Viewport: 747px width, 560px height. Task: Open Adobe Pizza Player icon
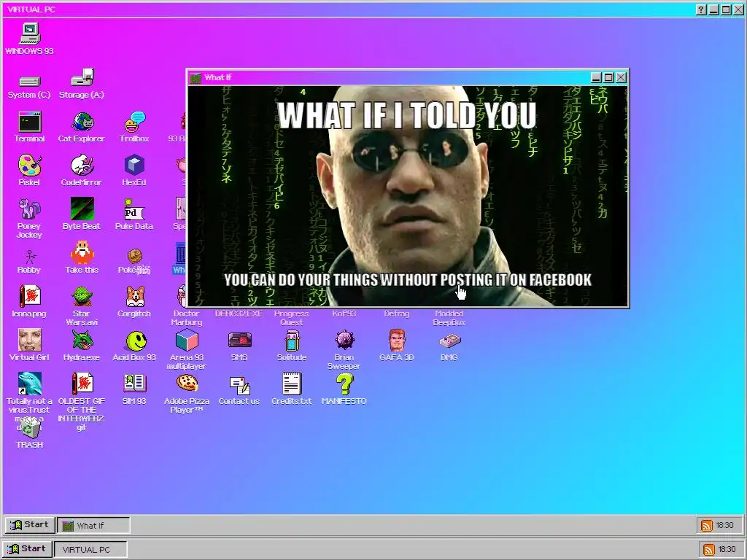(187, 383)
